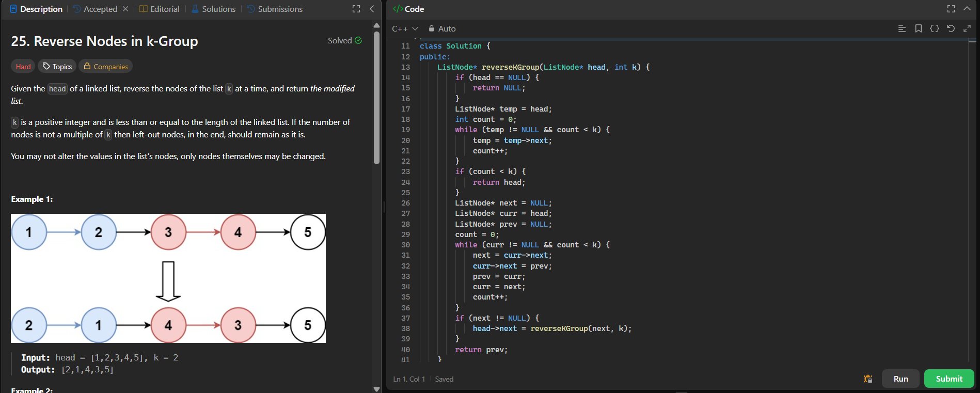Click the description panel vertical scrollbar
This screenshot has height=393, width=980.
(376, 98)
